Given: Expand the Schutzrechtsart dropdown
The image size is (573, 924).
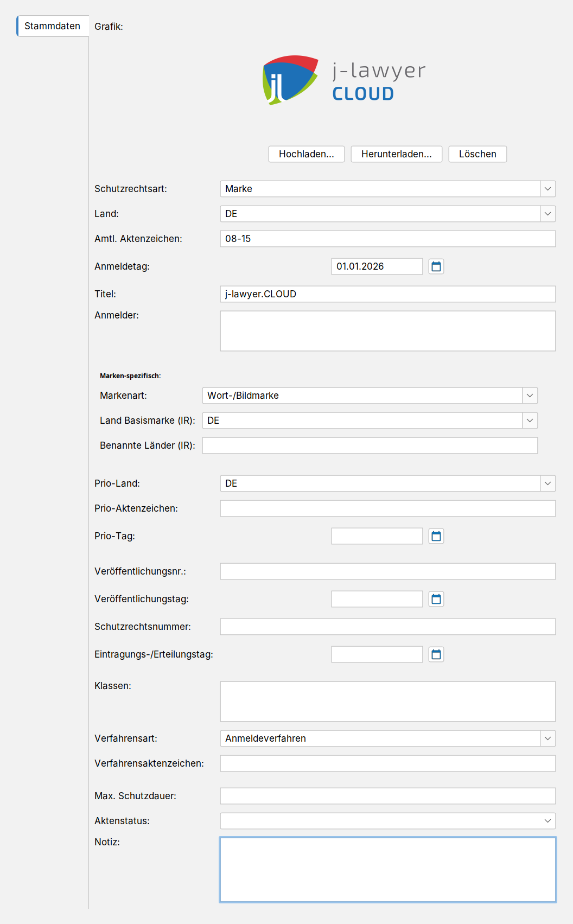Looking at the screenshot, I should (x=547, y=189).
